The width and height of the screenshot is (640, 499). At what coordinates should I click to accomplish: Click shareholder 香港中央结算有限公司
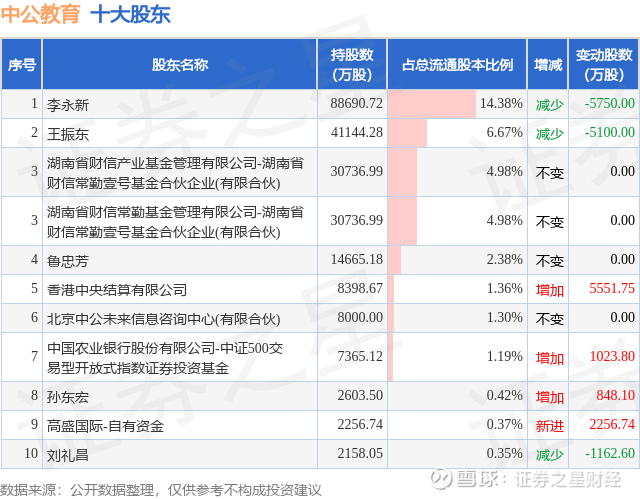(x=117, y=290)
